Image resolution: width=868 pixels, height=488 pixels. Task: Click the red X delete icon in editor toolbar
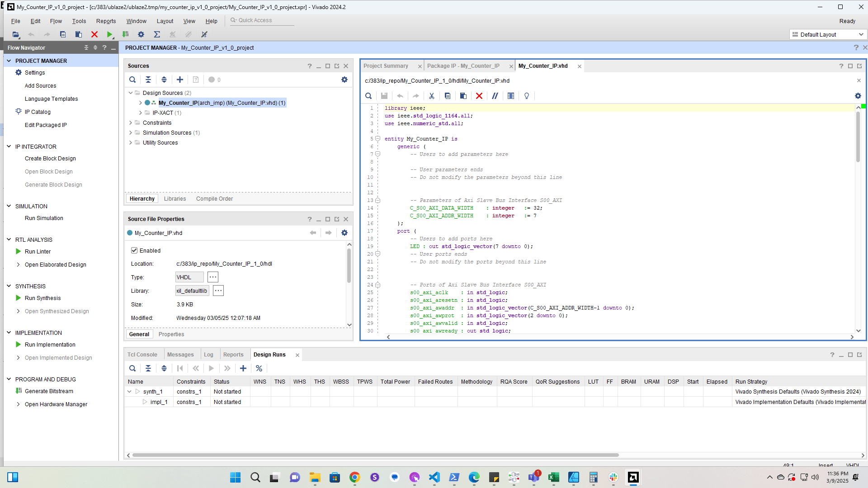[x=479, y=96]
